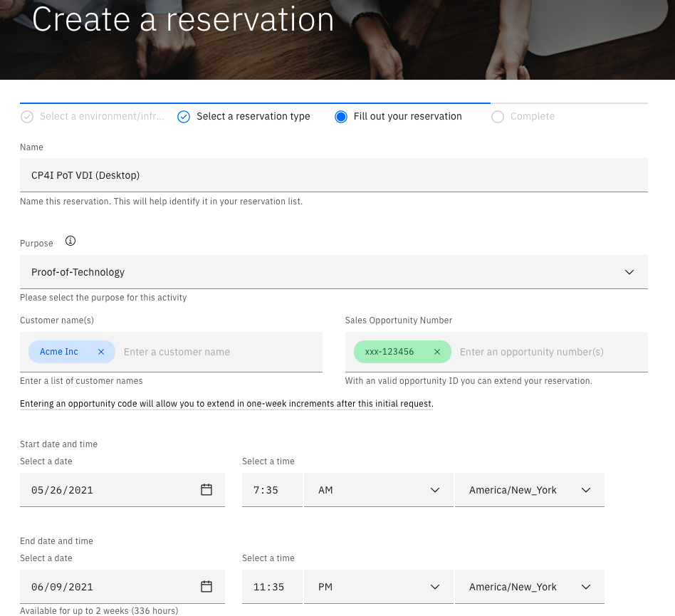The height and width of the screenshot is (616, 675).
Task: Click the Purpose info icon
Action: point(70,241)
